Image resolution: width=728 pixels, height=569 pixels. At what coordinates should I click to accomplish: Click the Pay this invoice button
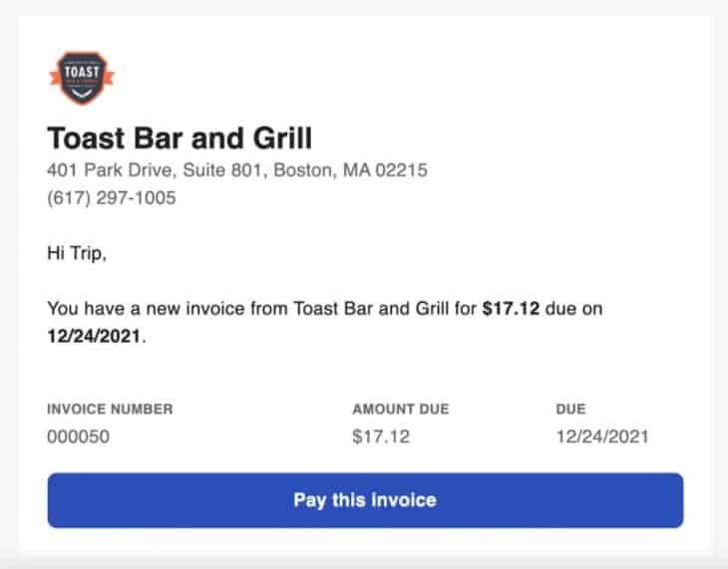pos(365,499)
